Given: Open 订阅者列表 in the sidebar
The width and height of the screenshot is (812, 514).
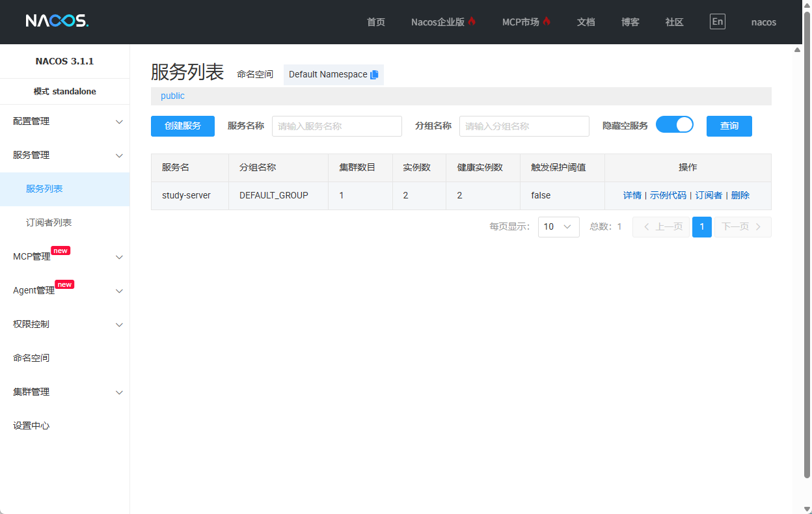Looking at the screenshot, I should tap(49, 223).
